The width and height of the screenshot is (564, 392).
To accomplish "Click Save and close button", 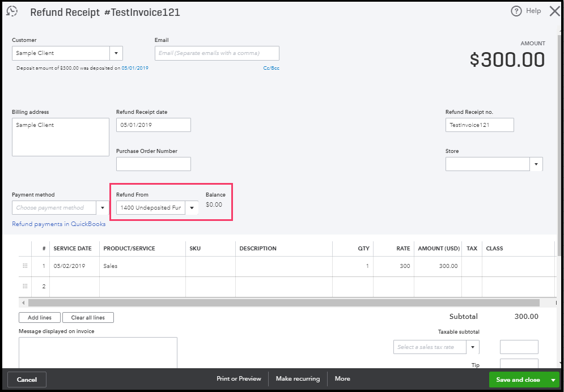I will click(518, 380).
